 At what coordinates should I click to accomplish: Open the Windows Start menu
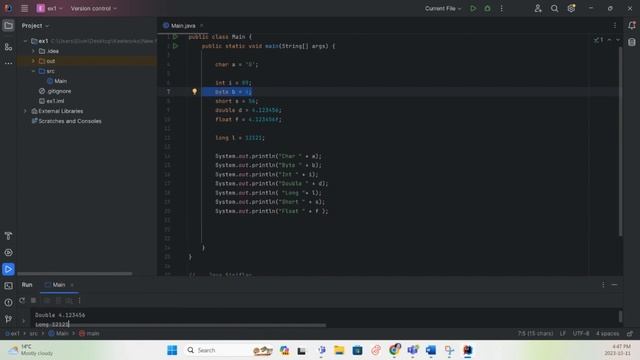tap(172, 350)
